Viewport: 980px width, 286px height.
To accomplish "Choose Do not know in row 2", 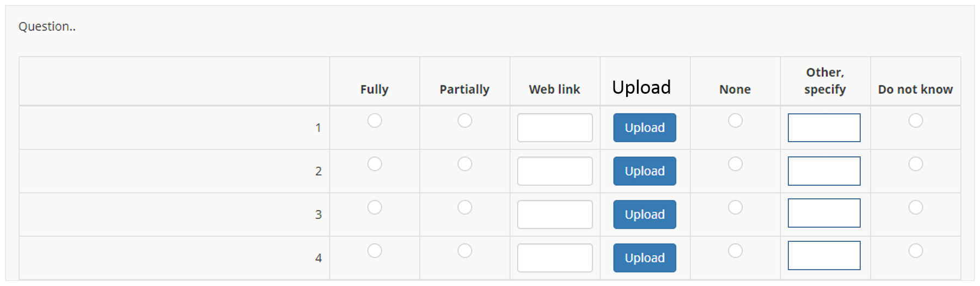I will point(915,164).
